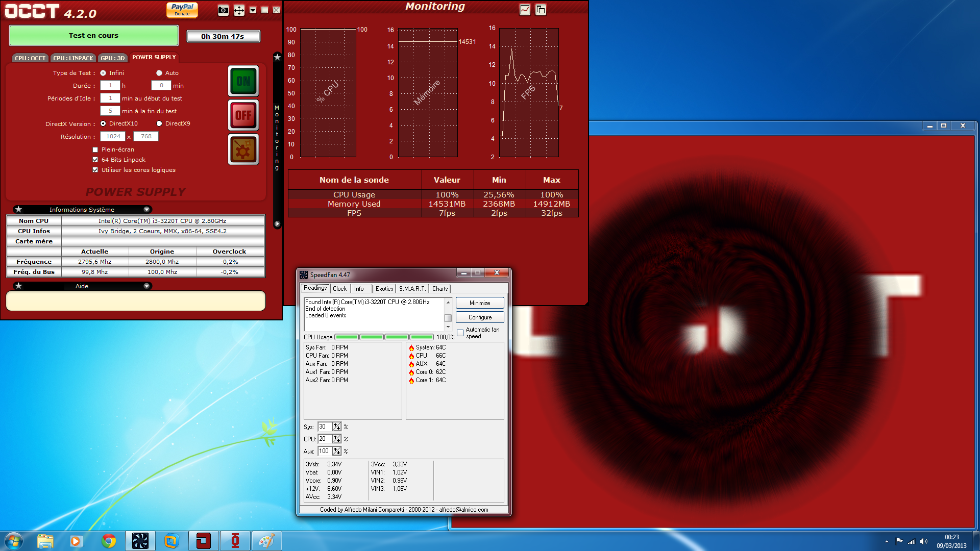Start the test with the green ON button
This screenshot has width=980, height=551.
243,81
